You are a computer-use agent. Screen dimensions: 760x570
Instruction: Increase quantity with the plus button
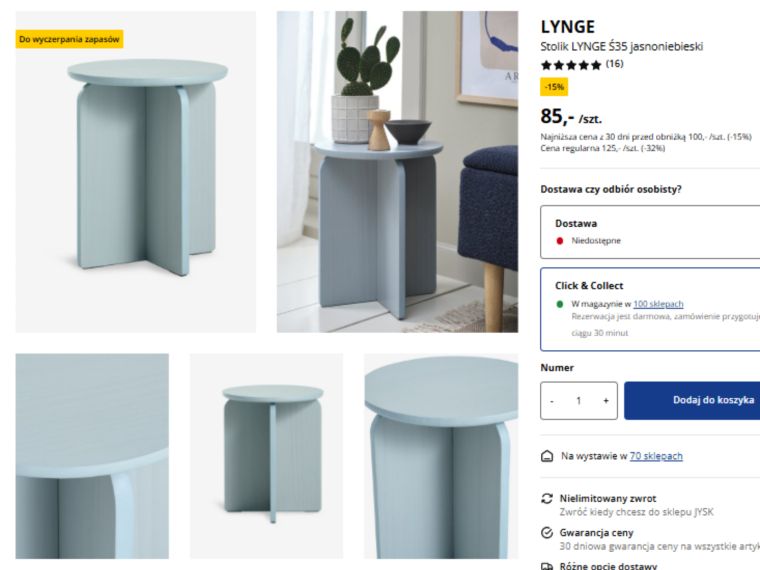(x=606, y=401)
